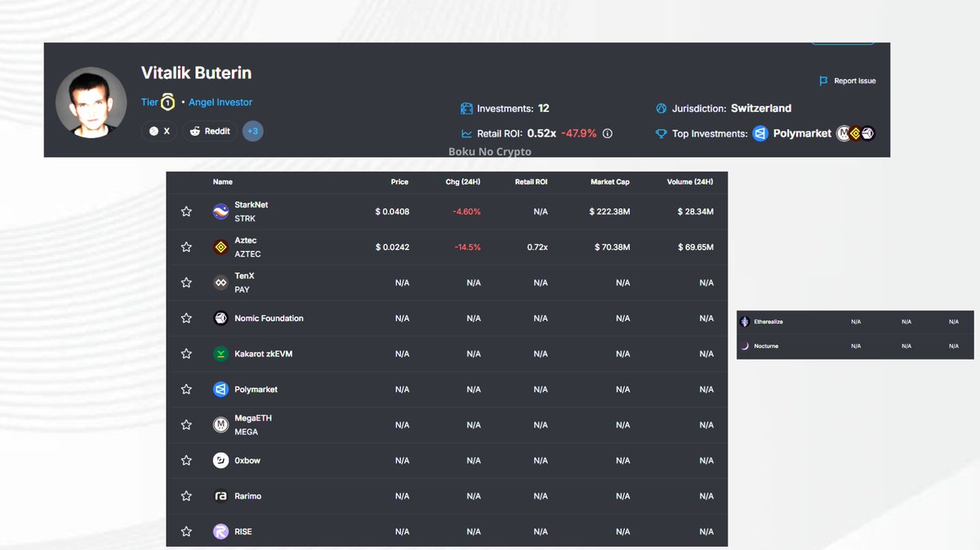Click the Jurisdiction globe icon
Screen dimensions: 980x550
pyautogui.click(x=661, y=108)
